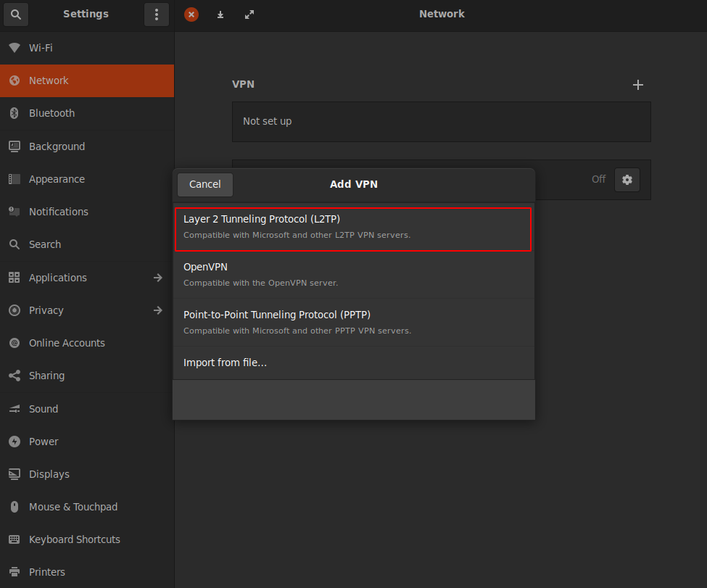Open Bluetooth settings from the sidebar

51,113
